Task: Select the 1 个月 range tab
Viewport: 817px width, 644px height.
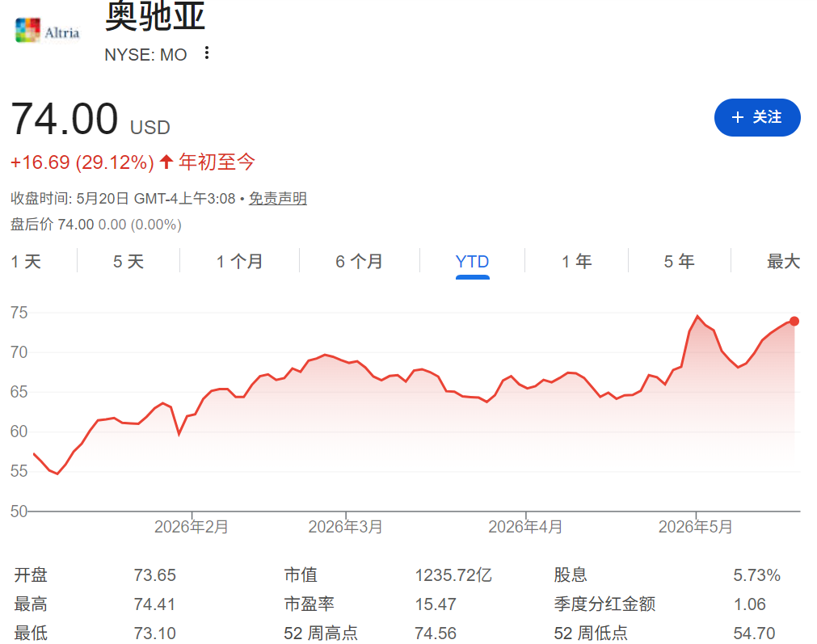Action: tap(240, 262)
